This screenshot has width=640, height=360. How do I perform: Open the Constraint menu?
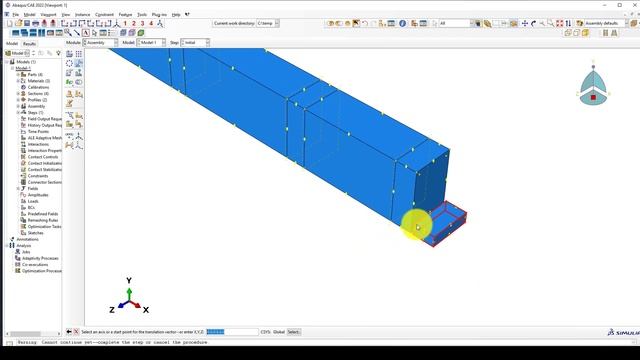click(x=104, y=15)
